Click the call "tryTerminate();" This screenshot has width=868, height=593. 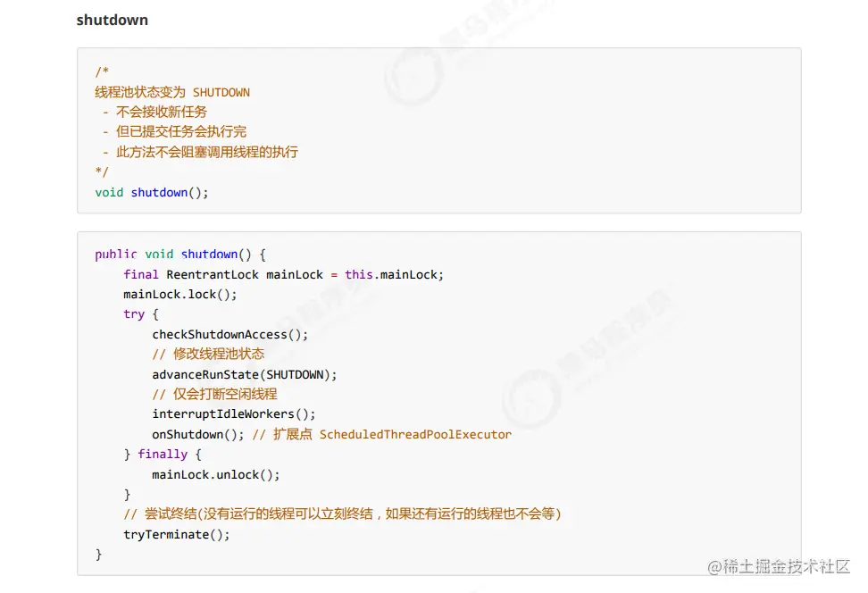click(x=177, y=534)
